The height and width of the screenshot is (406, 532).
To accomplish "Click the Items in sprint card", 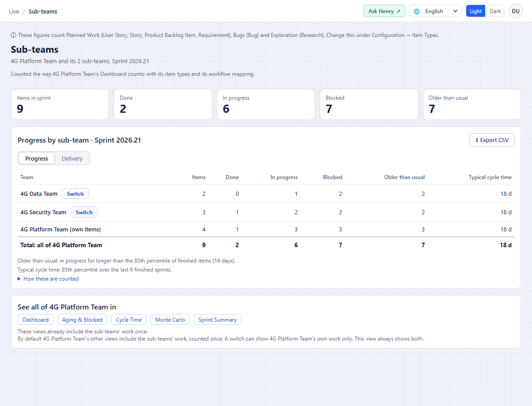I will point(60,105).
